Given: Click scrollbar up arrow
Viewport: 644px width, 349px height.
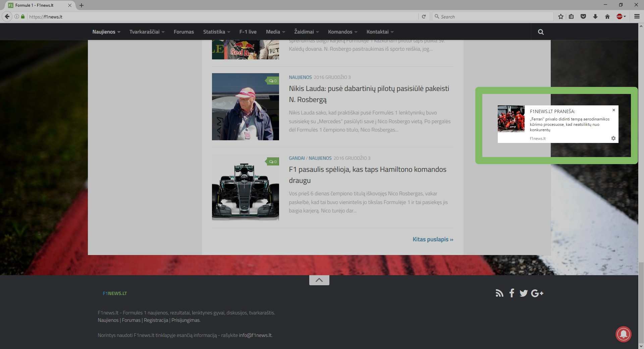Looking at the screenshot, I should (641, 26).
